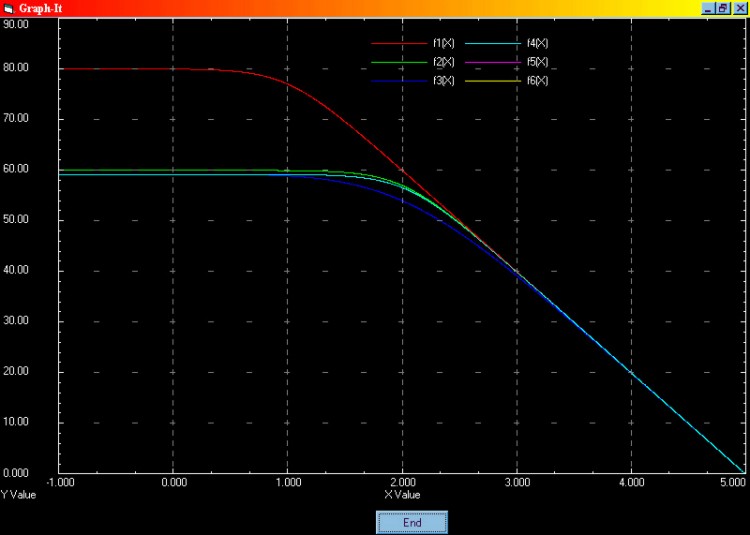Click the X Value axis label
Screen dimensions: 750x535
tap(402, 494)
